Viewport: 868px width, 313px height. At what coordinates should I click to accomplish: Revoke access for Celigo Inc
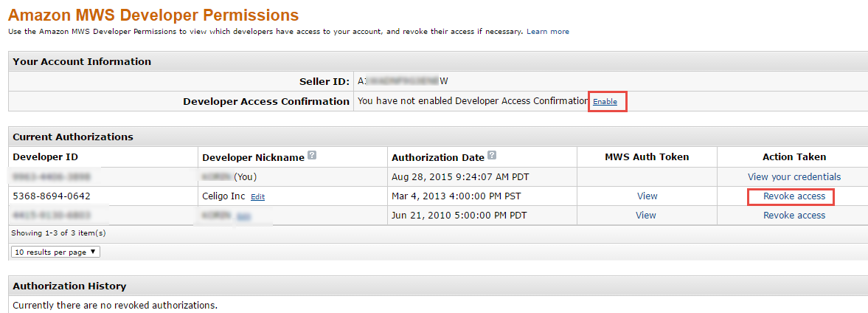794,196
